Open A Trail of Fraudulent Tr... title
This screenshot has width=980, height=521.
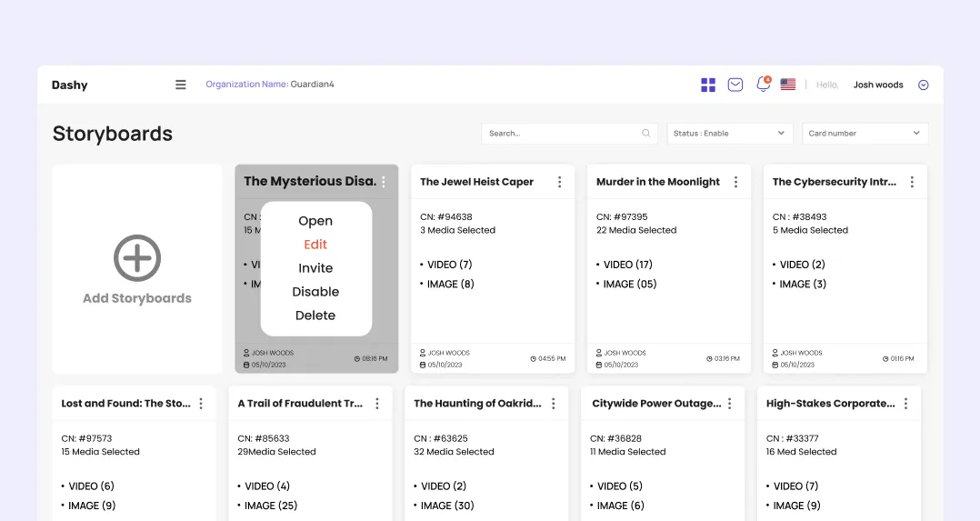click(300, 404)
